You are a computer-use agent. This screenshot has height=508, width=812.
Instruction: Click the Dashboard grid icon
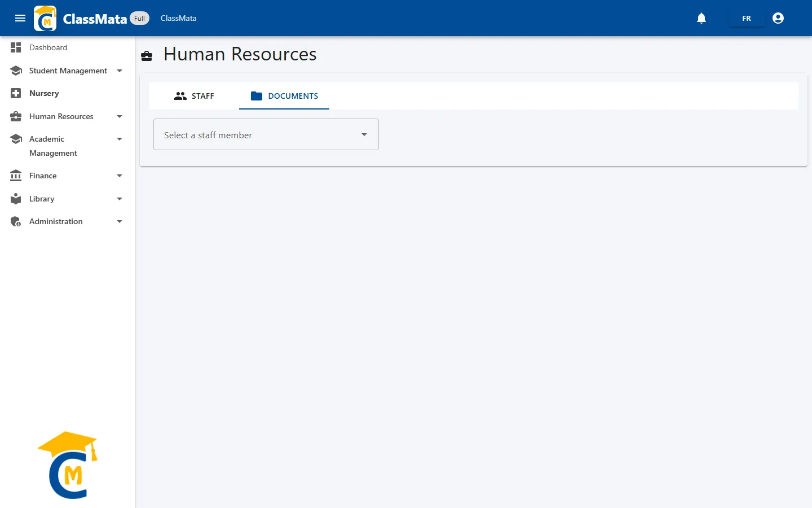(16, 47)
